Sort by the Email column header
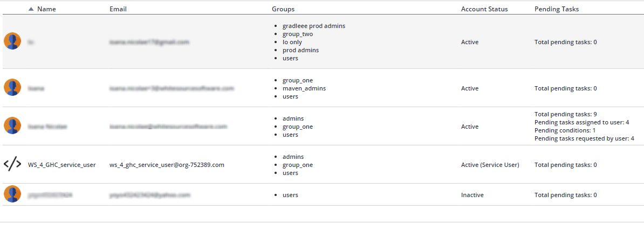The height and width of the screenshot is (231, 644). [118, 9]
